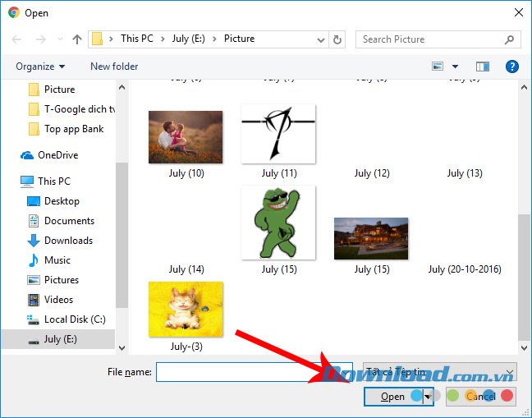This screenshot has width=532, height=418.
Task: Select the July (10) photo thumbnail
Action: coord(186,137)
